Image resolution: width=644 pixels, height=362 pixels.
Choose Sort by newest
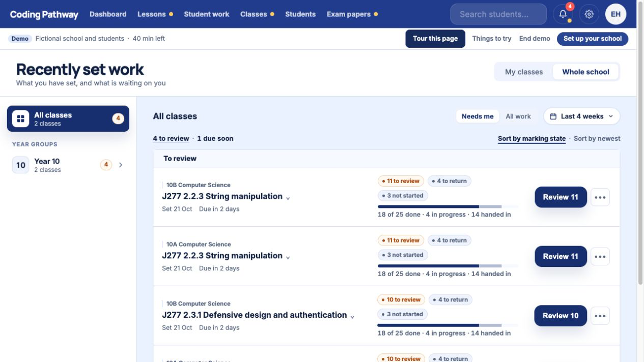click(x=597, y=138)
